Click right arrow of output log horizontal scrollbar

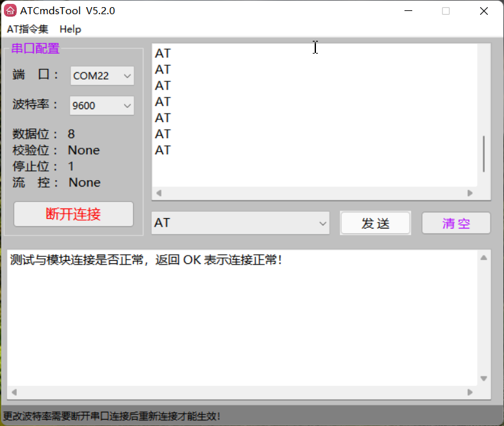pos(470,193)
